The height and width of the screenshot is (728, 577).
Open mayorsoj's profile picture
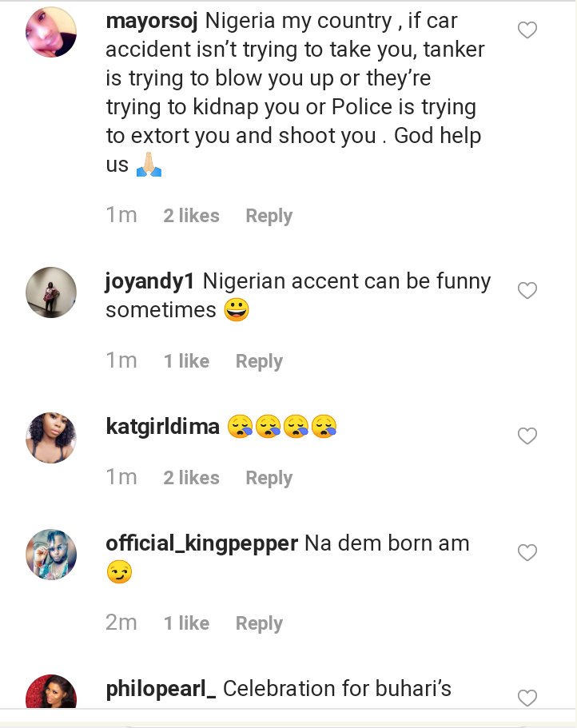pos(51,32)
